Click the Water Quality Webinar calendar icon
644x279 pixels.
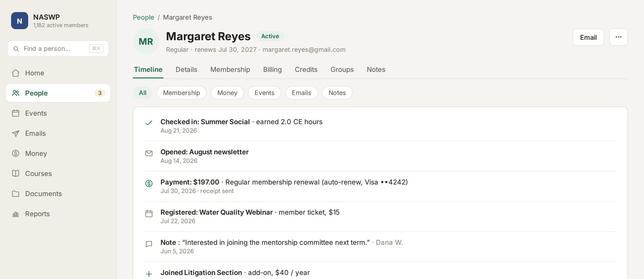point(149,214)
